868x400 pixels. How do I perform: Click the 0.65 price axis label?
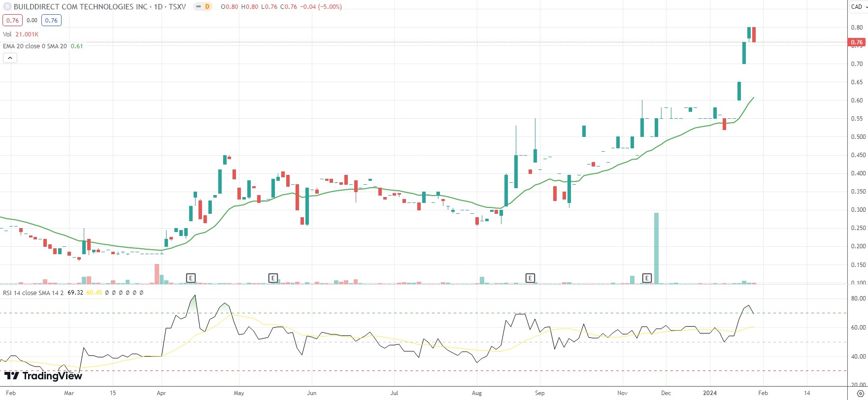tap(857, 82)
